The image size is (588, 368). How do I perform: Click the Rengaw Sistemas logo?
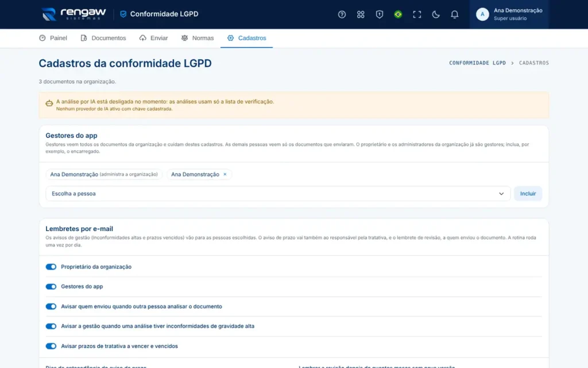[73, 14]
